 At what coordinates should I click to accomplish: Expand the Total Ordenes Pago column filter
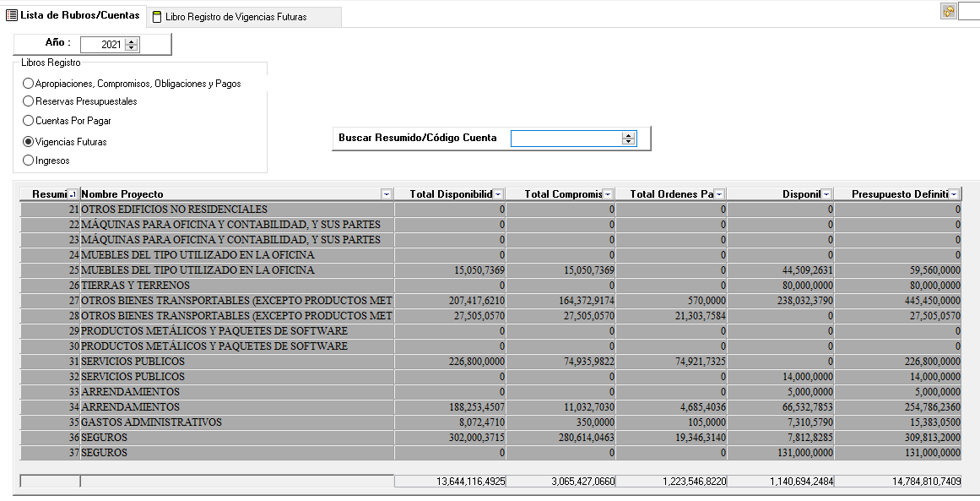[x=719, y=194]
